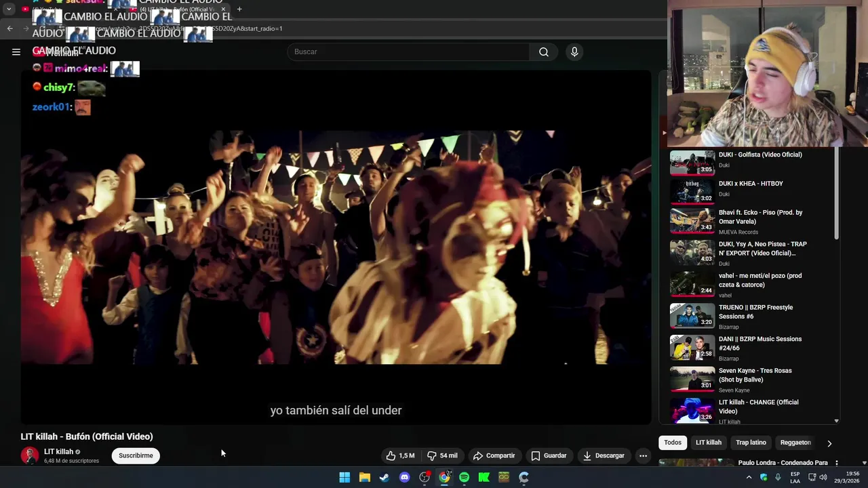Open LIT killah - CHANGE video thumbnail
This screenshot has height=488, width=868.
pos(692,410)
